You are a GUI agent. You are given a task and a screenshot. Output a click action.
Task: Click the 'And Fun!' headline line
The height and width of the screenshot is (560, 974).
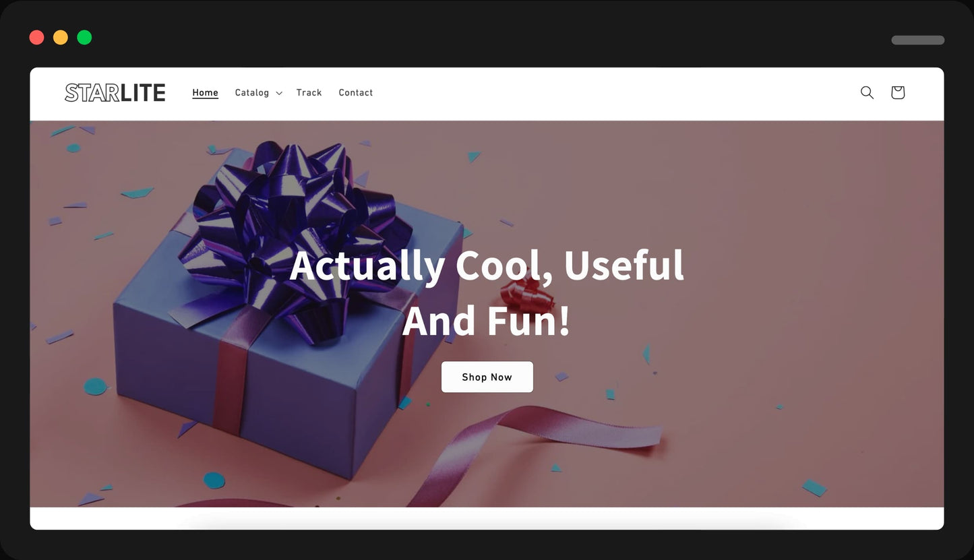(x=487, y=320)
